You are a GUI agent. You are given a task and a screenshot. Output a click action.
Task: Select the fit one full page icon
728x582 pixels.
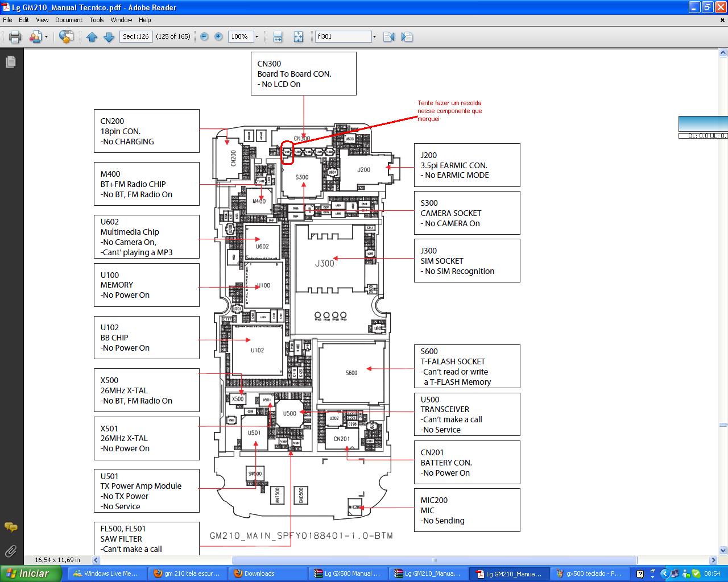coord(298,37)
